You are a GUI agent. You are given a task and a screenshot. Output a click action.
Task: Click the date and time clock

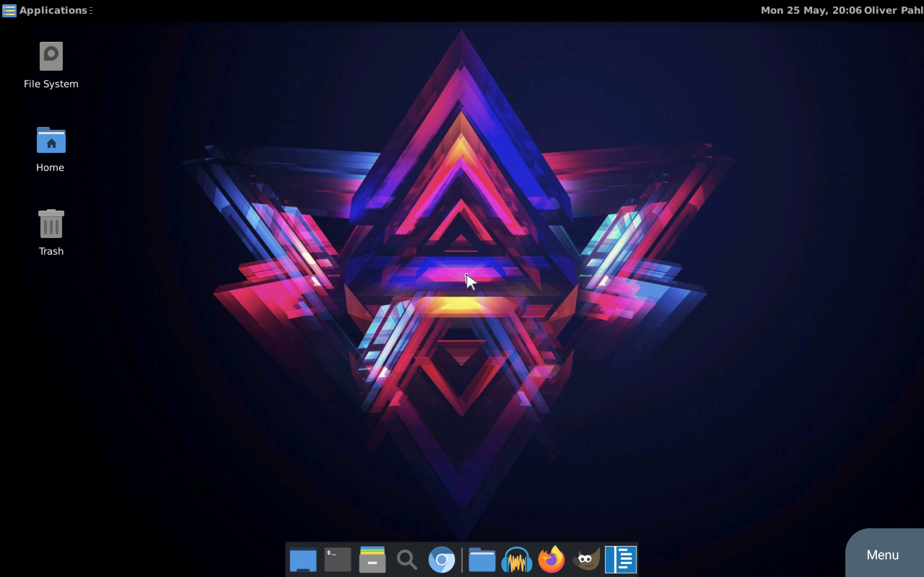click(x=811, y=10)
